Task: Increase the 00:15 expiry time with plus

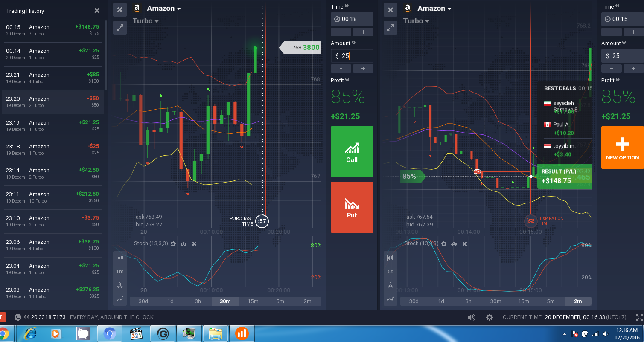Action: pyautogui.click(x=634, y=32)
